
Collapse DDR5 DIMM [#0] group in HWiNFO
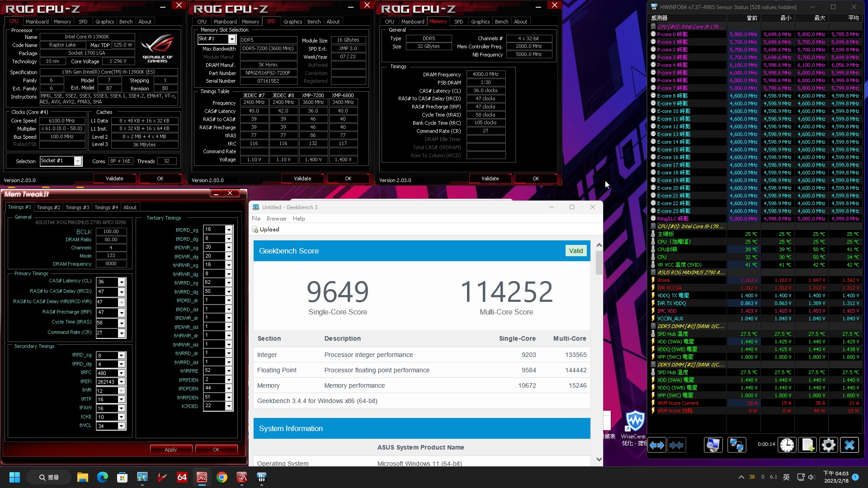pos(653,326)
